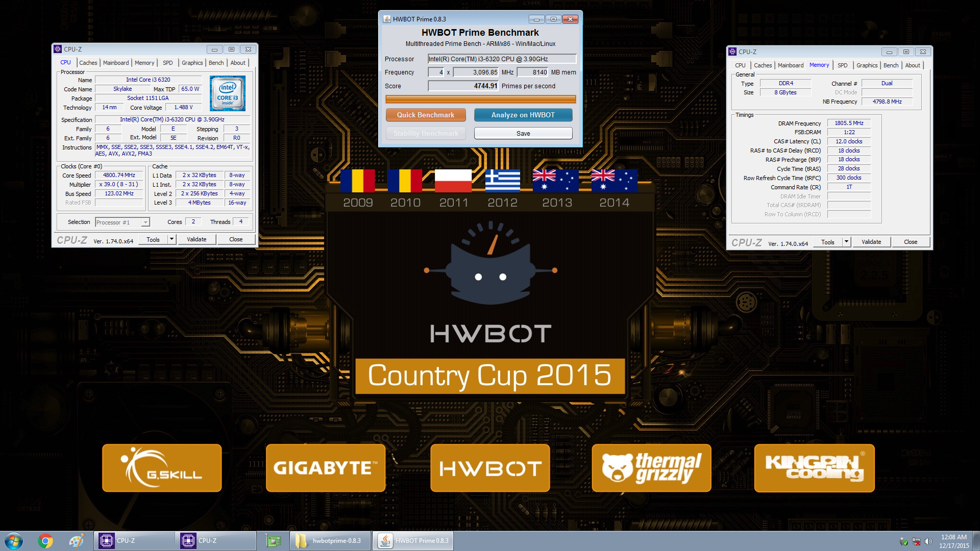Start the Quick Benchmark
The image size is (980, 551).
click(x=426, y=115)
